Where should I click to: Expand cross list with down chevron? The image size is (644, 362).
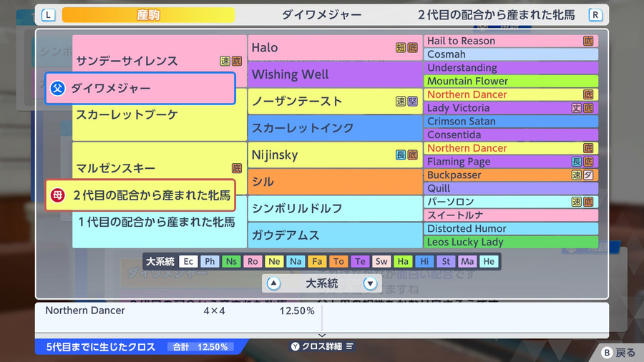click(322, 336)
